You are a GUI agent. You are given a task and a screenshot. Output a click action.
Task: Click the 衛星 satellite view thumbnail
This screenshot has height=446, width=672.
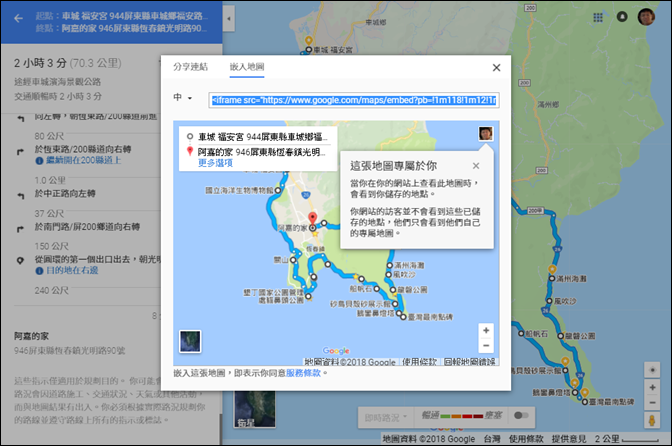coord(255,410)
